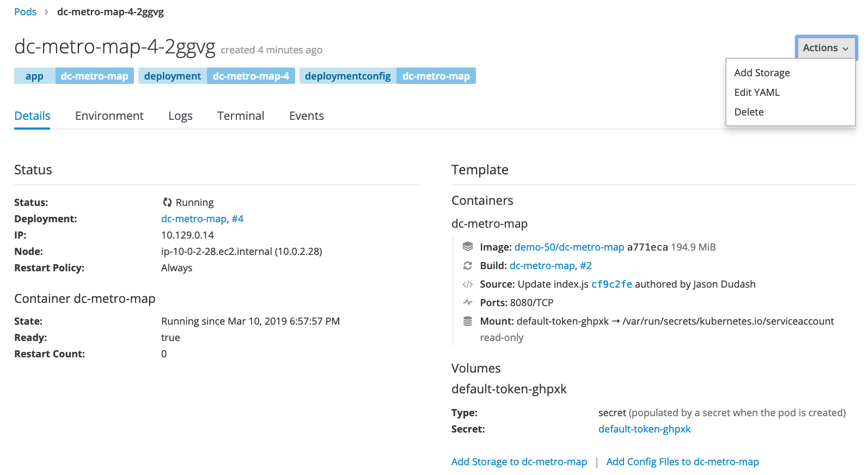Open the dc-metro-map build link
The width and height of the screenshot is (868, 475).
542,265
